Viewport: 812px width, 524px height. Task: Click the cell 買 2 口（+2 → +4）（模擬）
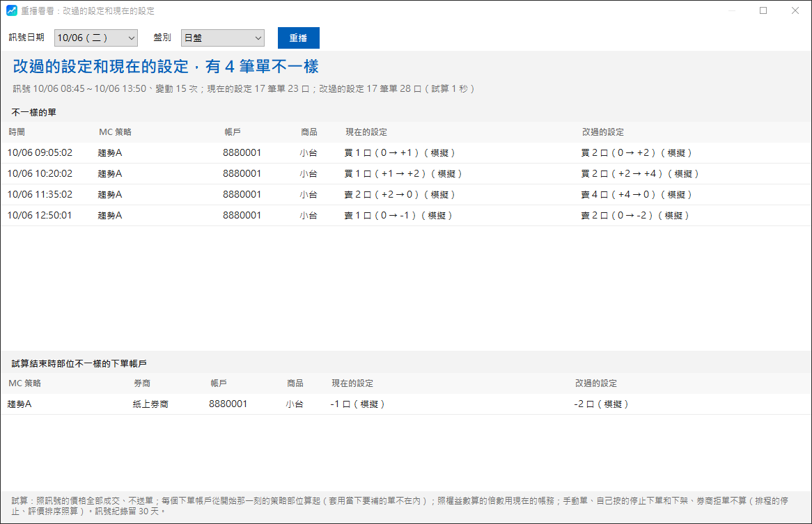tap(640, 174)
